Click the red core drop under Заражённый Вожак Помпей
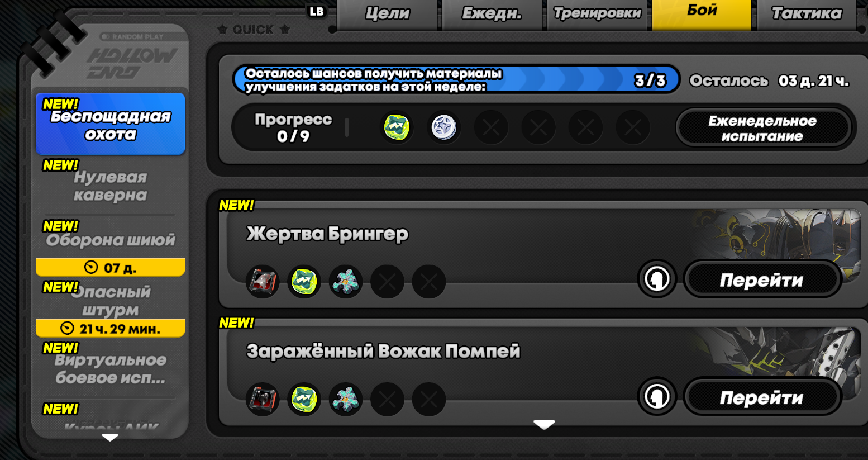This screenshot has width=868, height=460. (x=263, y=399)
